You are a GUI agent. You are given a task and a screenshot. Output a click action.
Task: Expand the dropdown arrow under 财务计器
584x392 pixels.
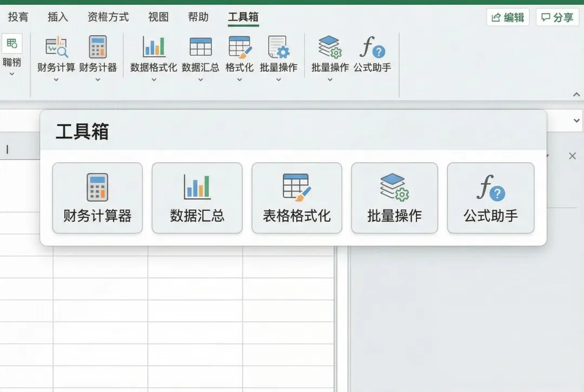[x=98, y=79]
